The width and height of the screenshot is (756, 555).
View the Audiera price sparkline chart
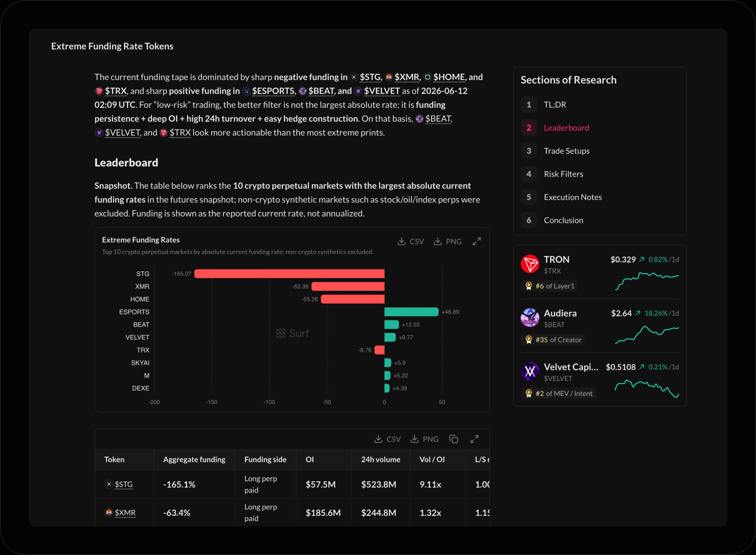coord(647,335)
